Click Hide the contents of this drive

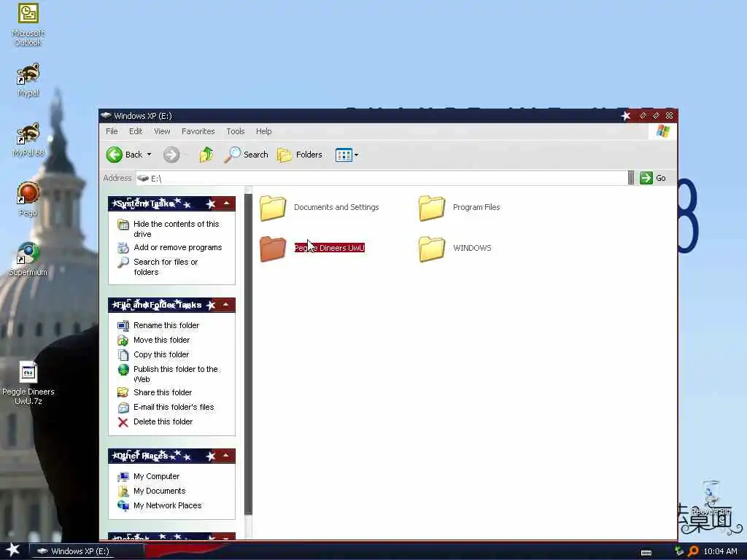click(x=177, y=228)
